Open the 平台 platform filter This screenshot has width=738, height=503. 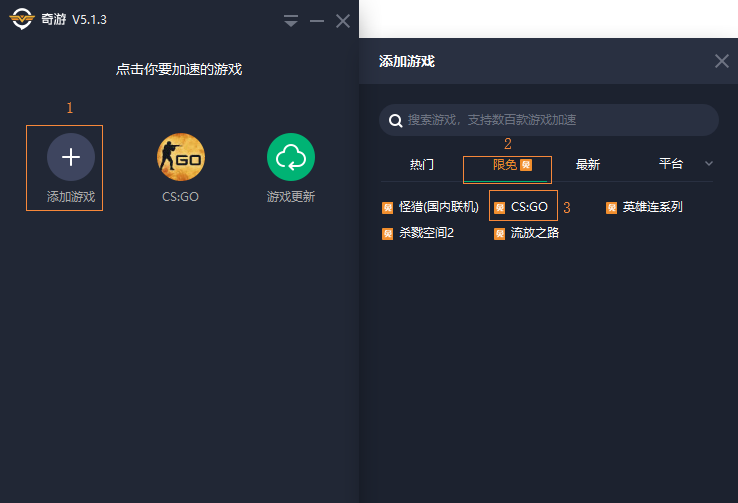click(x=671, y=164)
